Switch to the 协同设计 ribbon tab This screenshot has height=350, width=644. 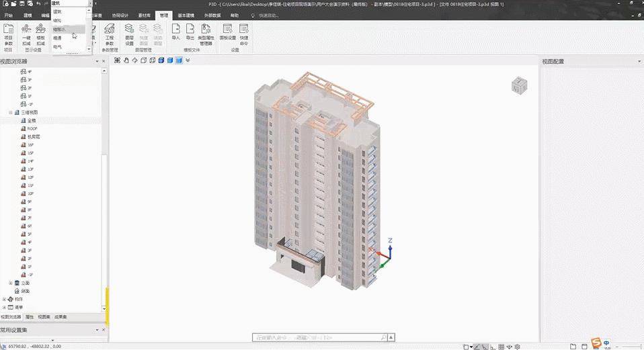[x=120, y=15]
